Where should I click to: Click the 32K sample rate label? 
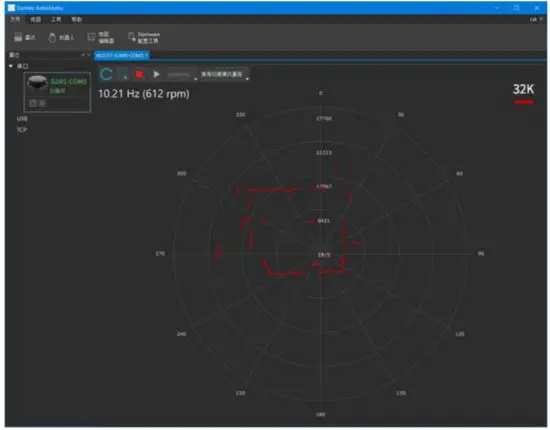coord(523,89)
